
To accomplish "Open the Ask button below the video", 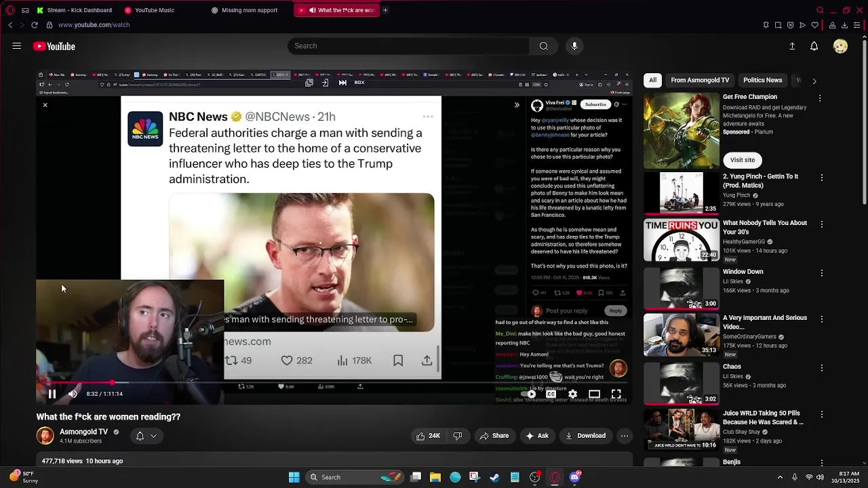I will pos(537,436).
